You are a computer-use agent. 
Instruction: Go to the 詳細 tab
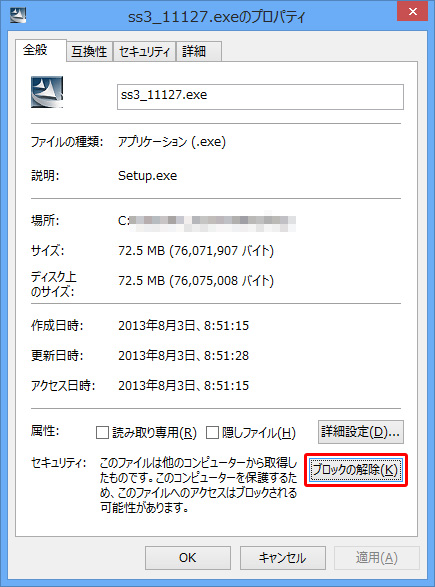point(198,51)
